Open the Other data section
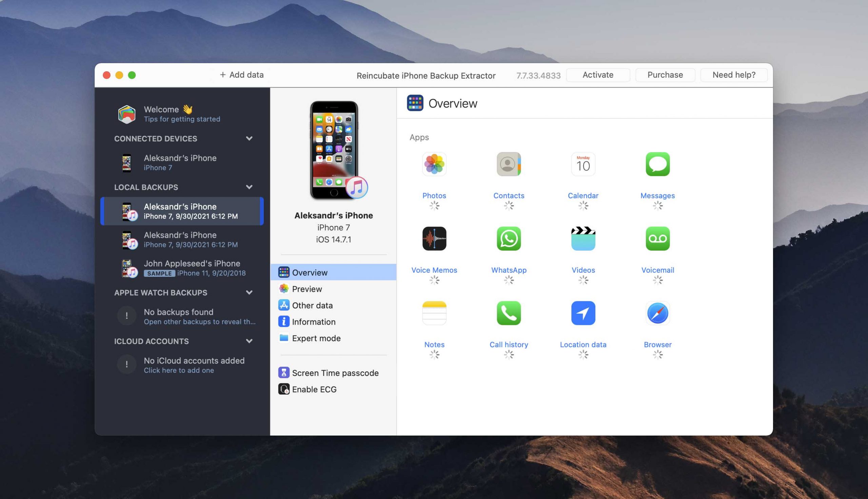868x499 pixels. point(333,305)
